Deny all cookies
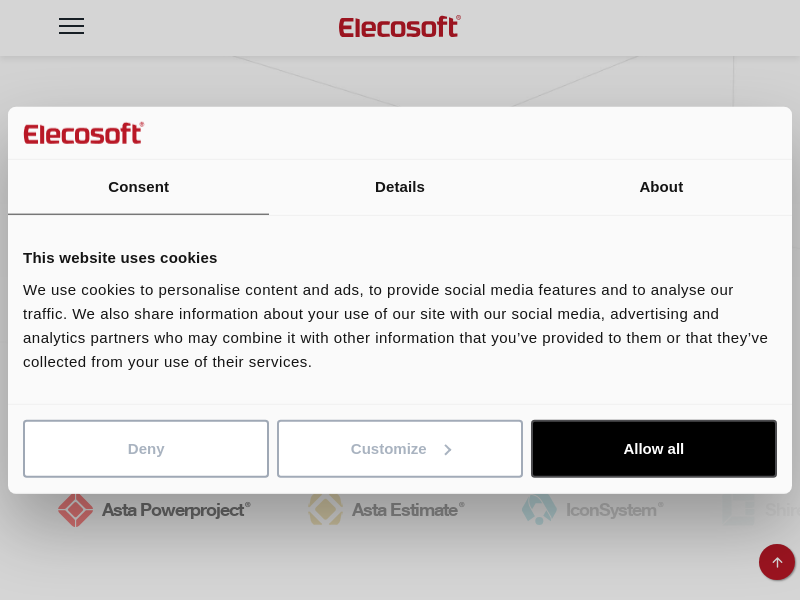The width and height of the screenshot is (800, 600). (x=146, y=449)
